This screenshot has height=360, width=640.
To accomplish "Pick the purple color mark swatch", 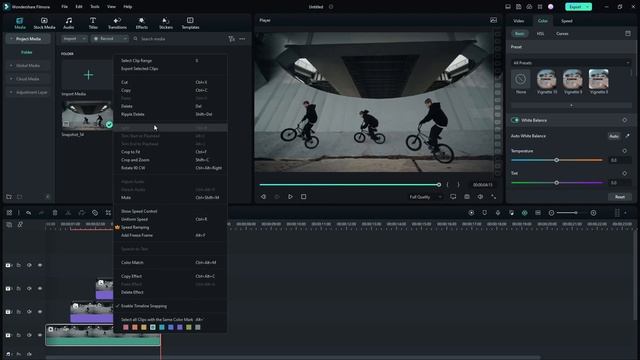I will (180, 327).
